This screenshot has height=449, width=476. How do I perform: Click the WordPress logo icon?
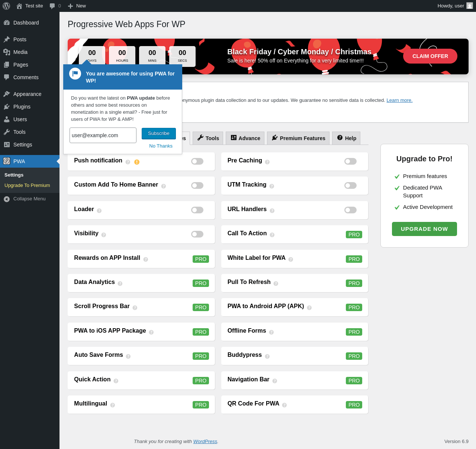coord(6,6)
